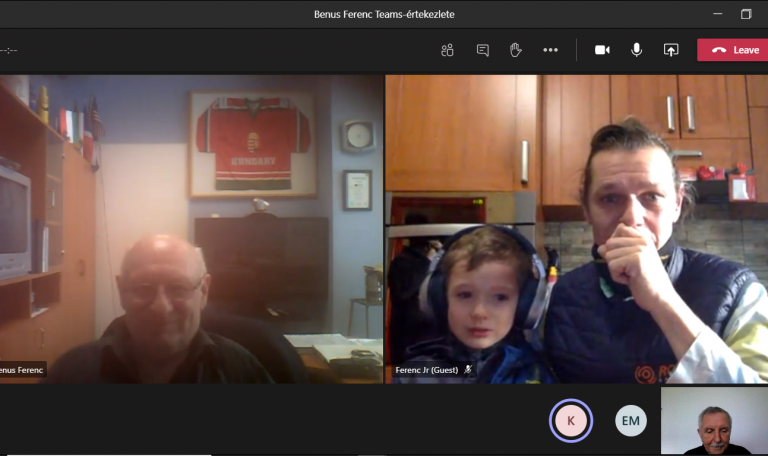Toggle the camera off
This screenshot has width=768, height=456.
point(602,50)
